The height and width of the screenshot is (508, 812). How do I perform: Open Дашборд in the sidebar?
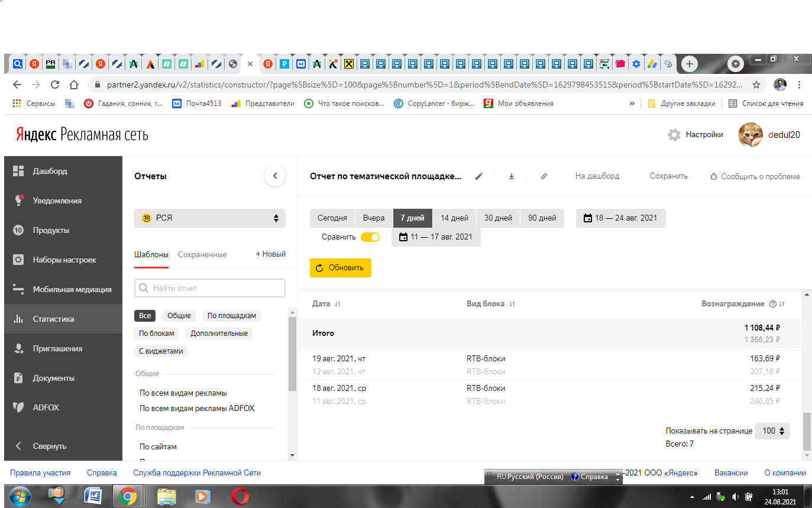(63, 171)
